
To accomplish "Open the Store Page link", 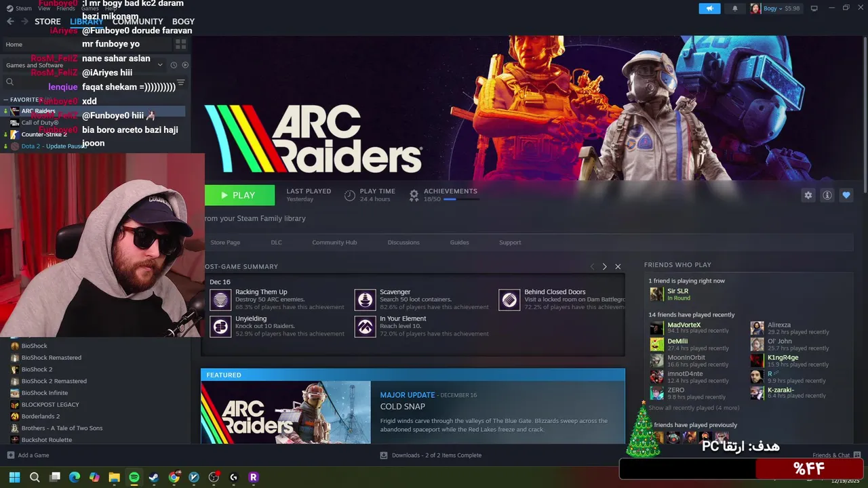I will pyautogui.click(x=225, y=242).
